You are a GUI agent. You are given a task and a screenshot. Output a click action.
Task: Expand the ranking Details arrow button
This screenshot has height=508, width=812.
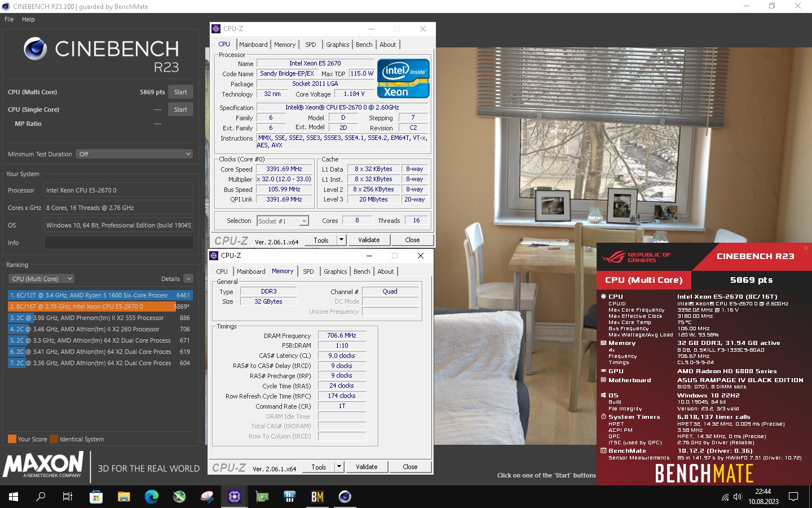tap(188, 279)
